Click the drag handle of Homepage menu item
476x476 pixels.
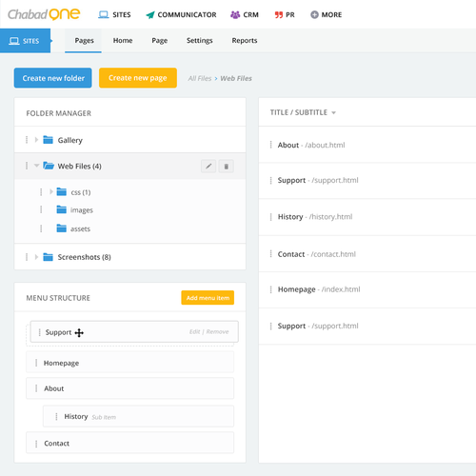[x=36, y=363]
